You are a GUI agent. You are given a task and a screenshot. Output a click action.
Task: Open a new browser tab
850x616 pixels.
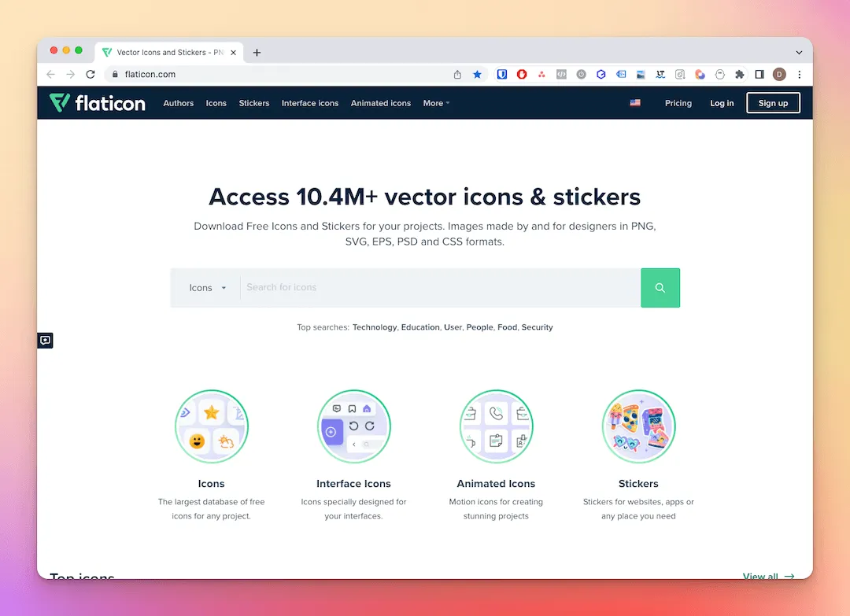point(257,53)
